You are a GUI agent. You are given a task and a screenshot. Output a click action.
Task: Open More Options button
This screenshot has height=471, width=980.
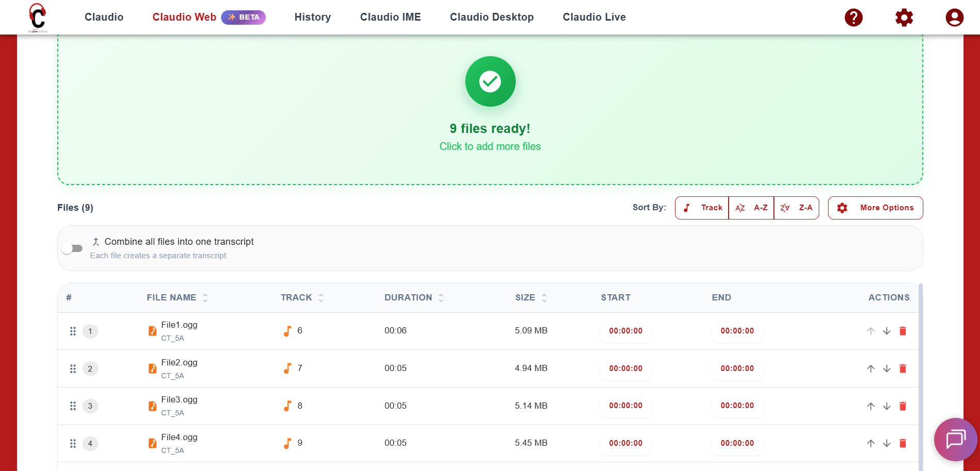875,208
